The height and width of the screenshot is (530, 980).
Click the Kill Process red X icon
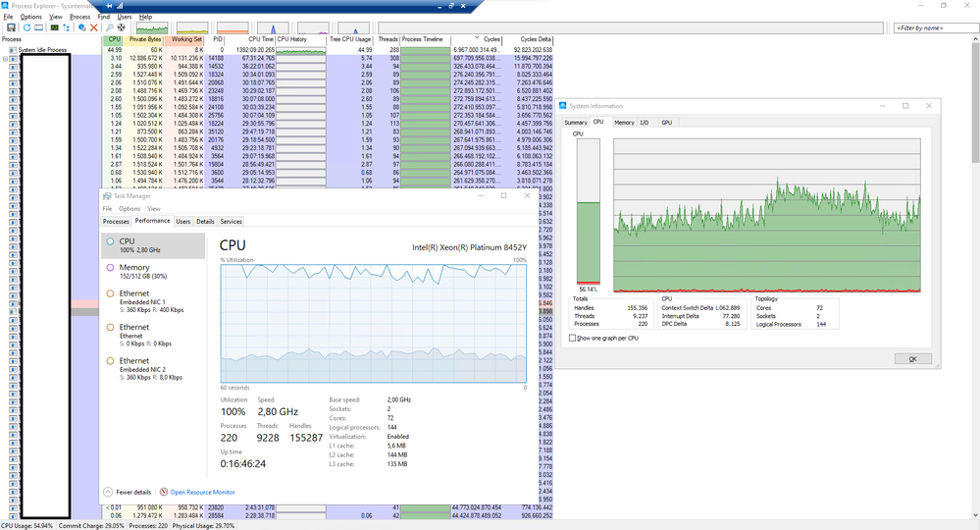coord(94,27)
